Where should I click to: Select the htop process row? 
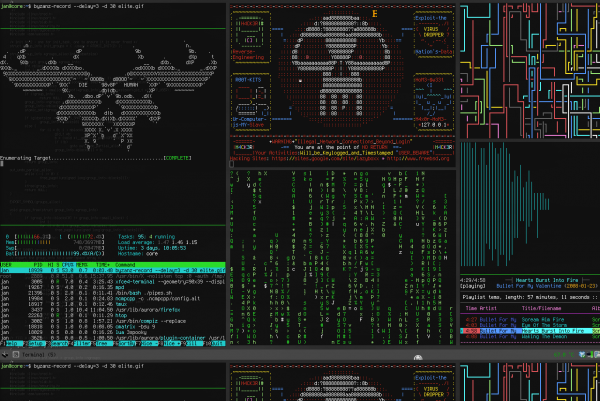113,315
